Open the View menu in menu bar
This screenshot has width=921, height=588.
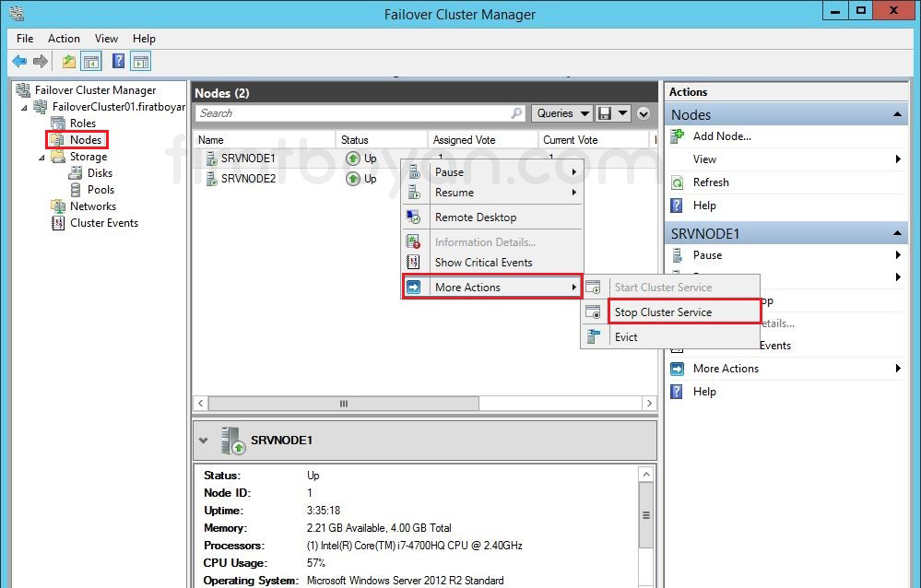[x=106, y=39]
